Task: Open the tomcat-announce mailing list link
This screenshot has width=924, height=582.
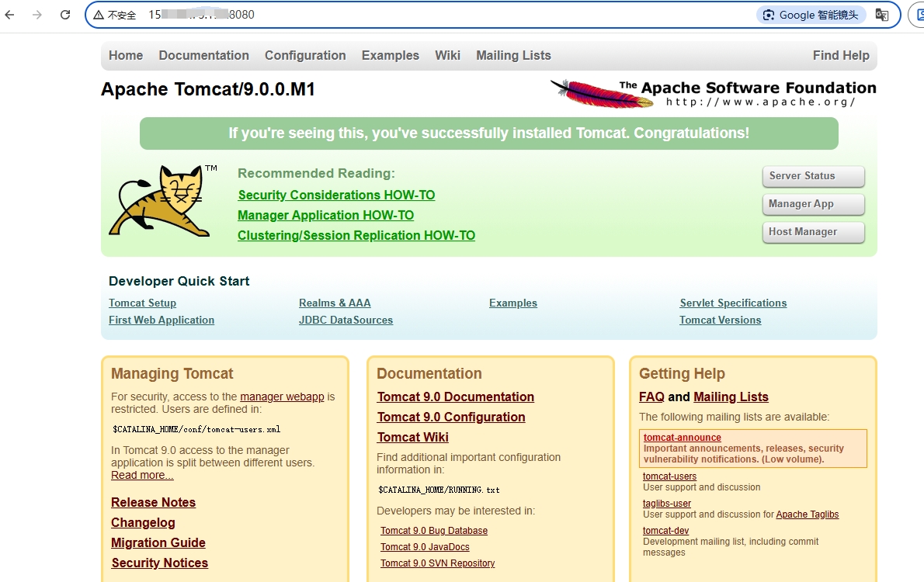Action: [x=683, y=437]
